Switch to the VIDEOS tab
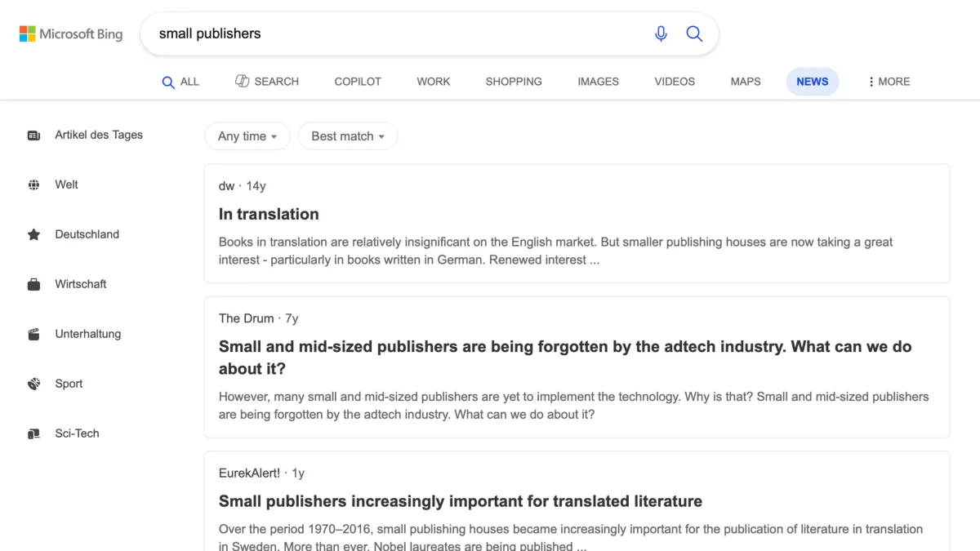Image resolution: width=980 pixels, height=551 pixels. coord(674,82)
